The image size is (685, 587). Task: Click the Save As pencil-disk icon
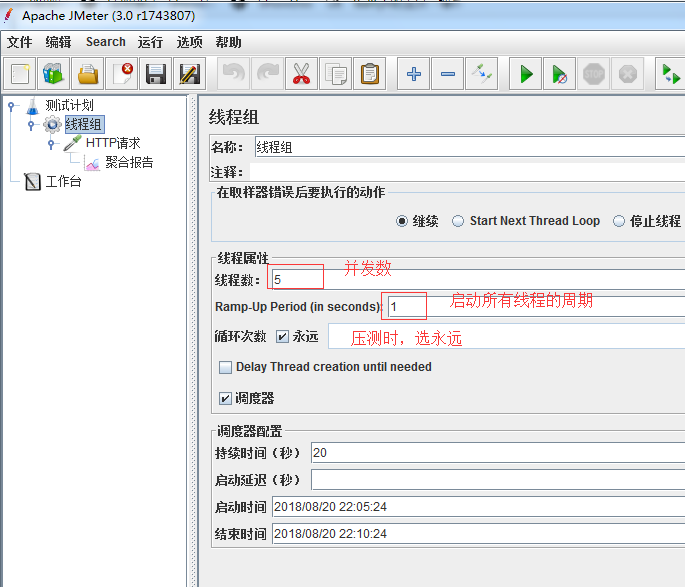[x=190, y=74]
